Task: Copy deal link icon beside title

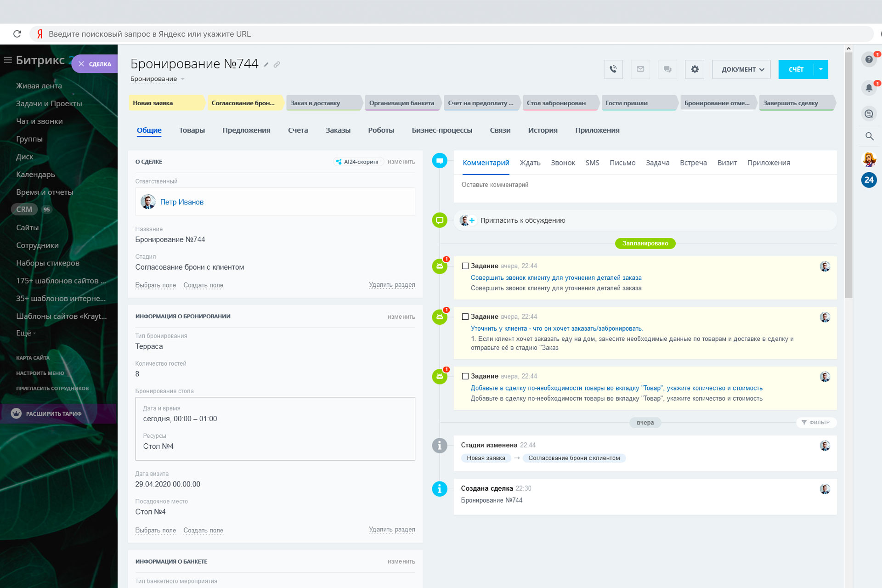Action: click(277, 65)
